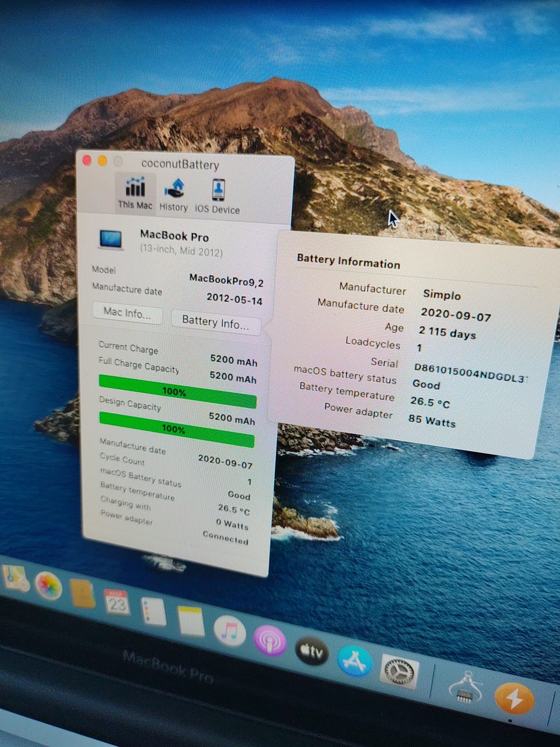
Task: Open System Preferences gear in Dock
Action: [x=400, y=671]
